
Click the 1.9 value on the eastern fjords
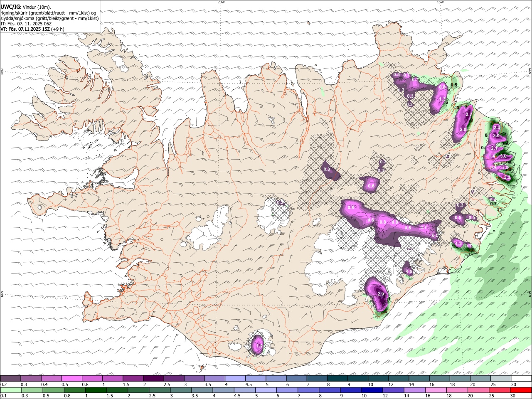point(505,168)
